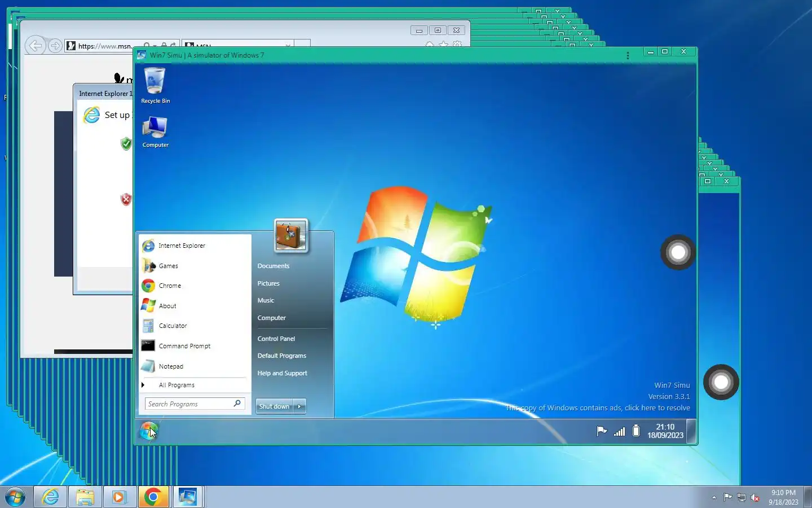Image resolution: width=812 pixels, height=508 pixels.
Task: Open Calculator from start menu
Action: coord(195,326)
